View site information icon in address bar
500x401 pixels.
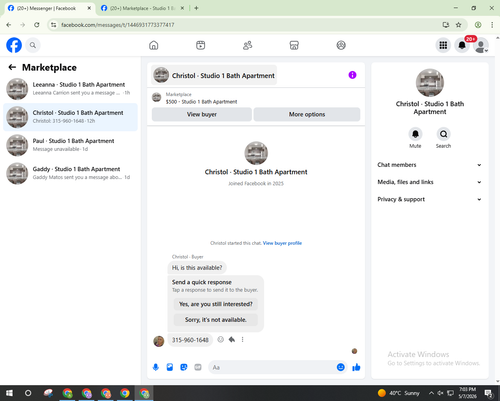coord(54,25)
